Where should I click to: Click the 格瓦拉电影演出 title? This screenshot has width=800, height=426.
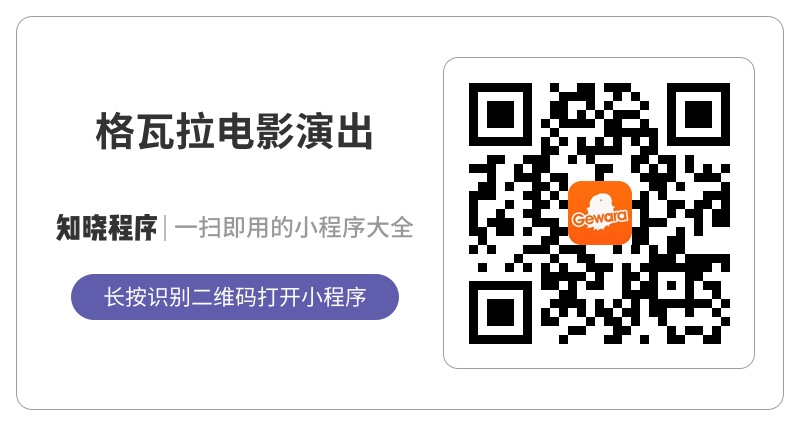(234, 132)
